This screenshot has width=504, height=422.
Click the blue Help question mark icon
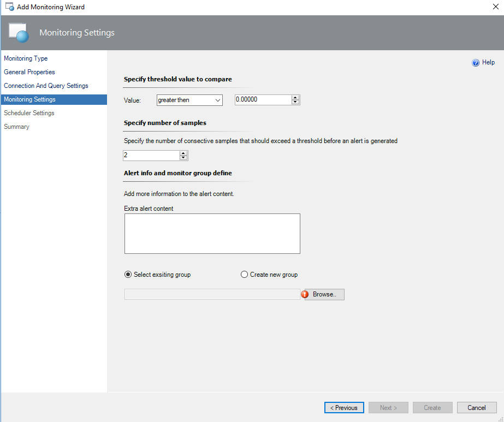pos(476,63)
